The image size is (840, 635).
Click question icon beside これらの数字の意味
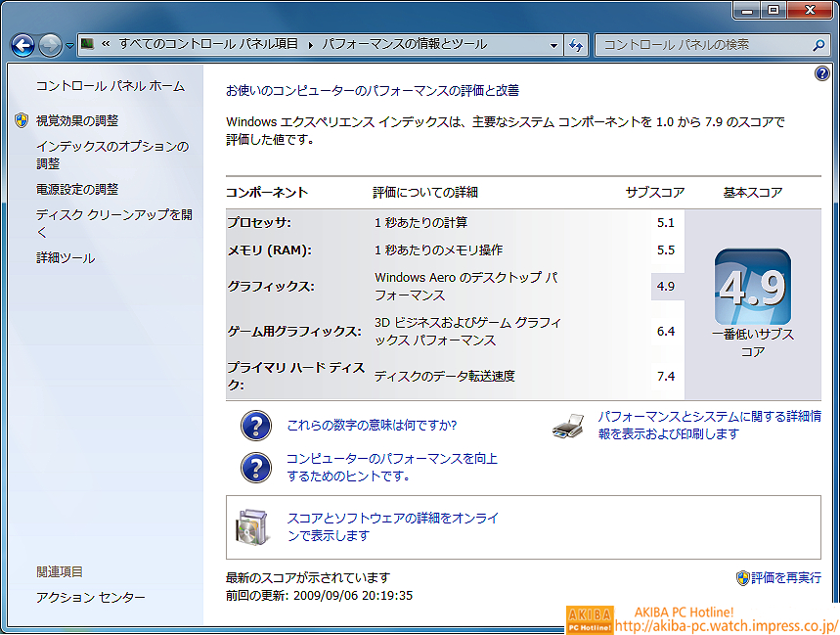pos(256,426)
